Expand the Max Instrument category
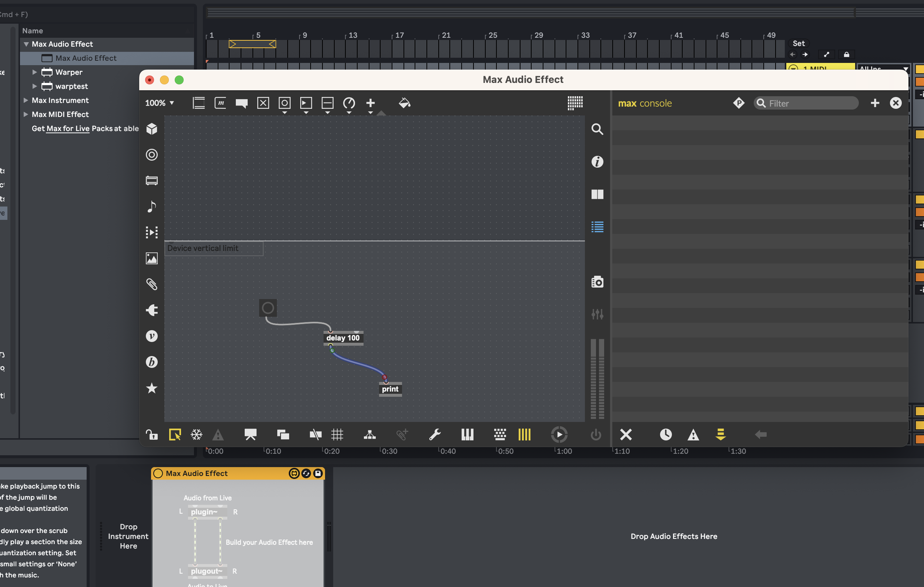The image size is (924, 587). coord(26,100)
